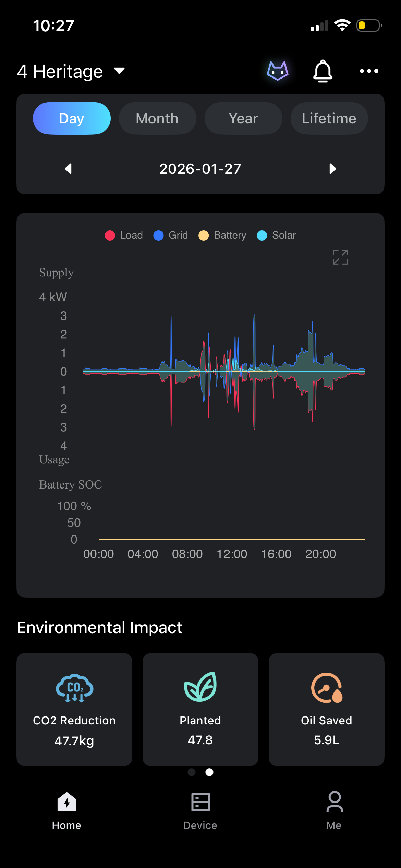Tap the CO2 Reduction cloud icon

point(74,688)
